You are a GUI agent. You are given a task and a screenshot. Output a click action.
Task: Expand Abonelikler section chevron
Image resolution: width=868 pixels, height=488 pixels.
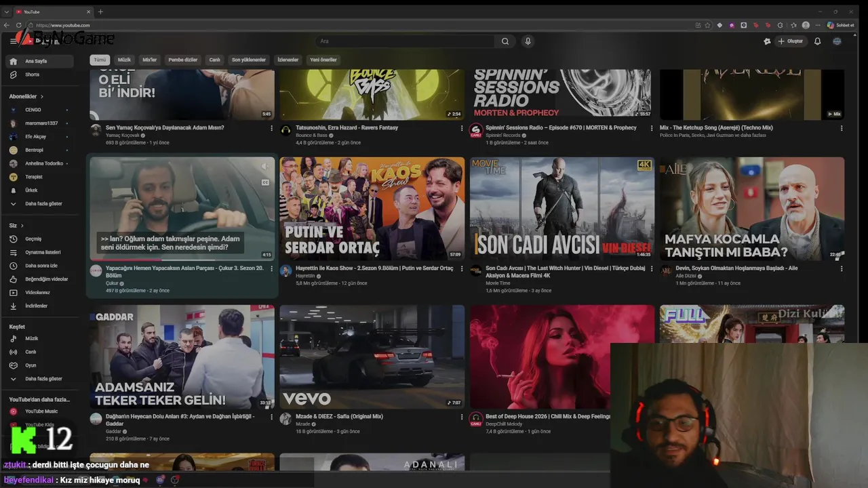coord(42,97)
